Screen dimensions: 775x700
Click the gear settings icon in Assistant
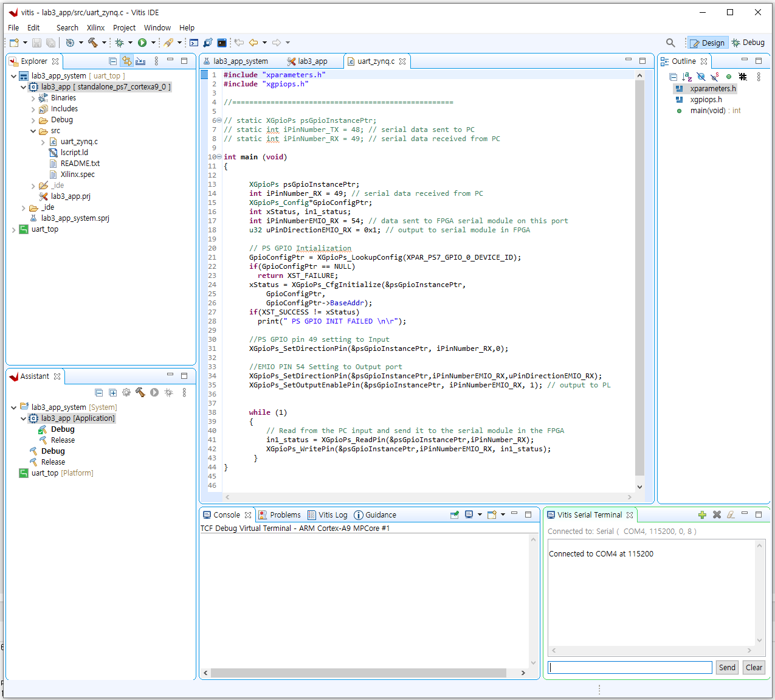tap(126, 393)
